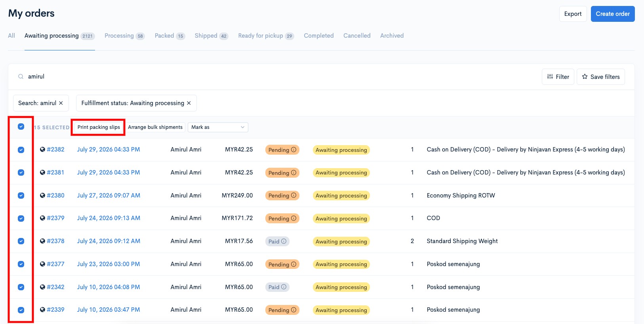
Task: Click the Create order button
Action: (x=613, y=14)
